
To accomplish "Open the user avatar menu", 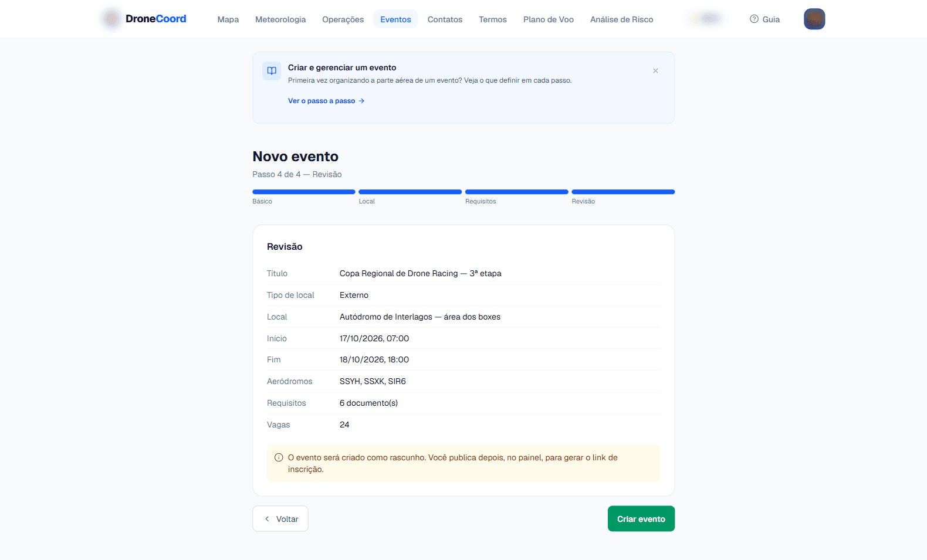I will pyautogui.click(x=814, y=19).
